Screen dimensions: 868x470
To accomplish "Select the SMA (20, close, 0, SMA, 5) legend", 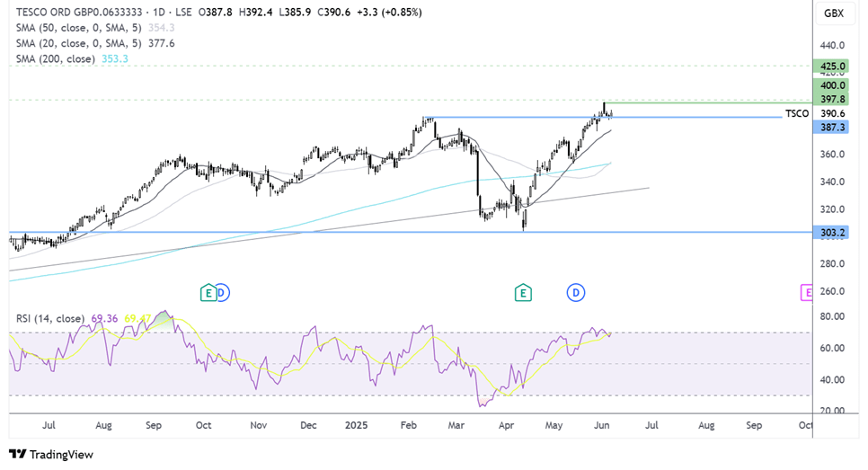I will pos(78,43).
